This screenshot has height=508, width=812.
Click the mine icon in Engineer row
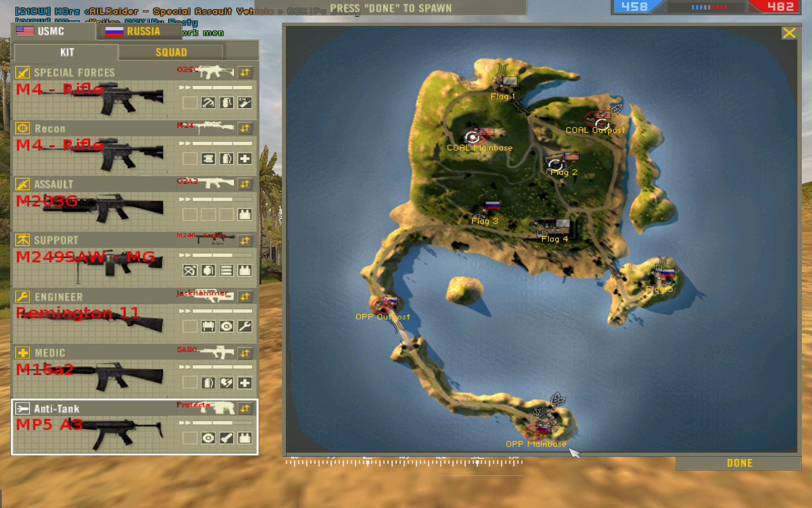coord(226,326)
